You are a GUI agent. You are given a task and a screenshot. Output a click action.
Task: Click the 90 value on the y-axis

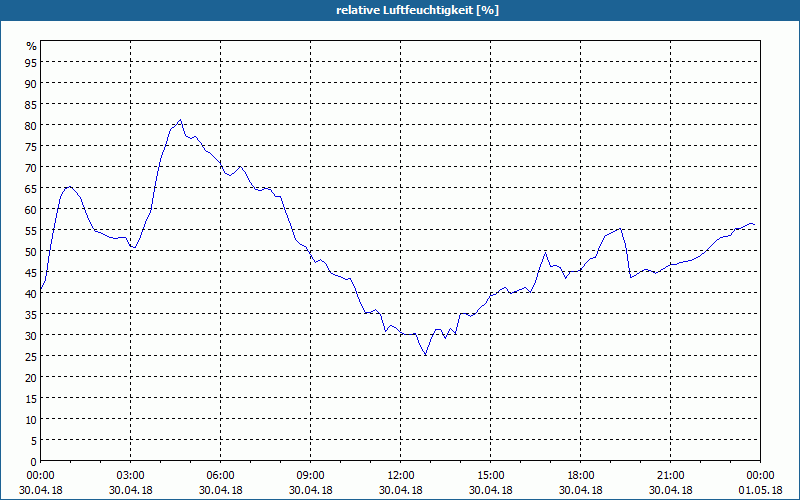[x=31, y=83]
